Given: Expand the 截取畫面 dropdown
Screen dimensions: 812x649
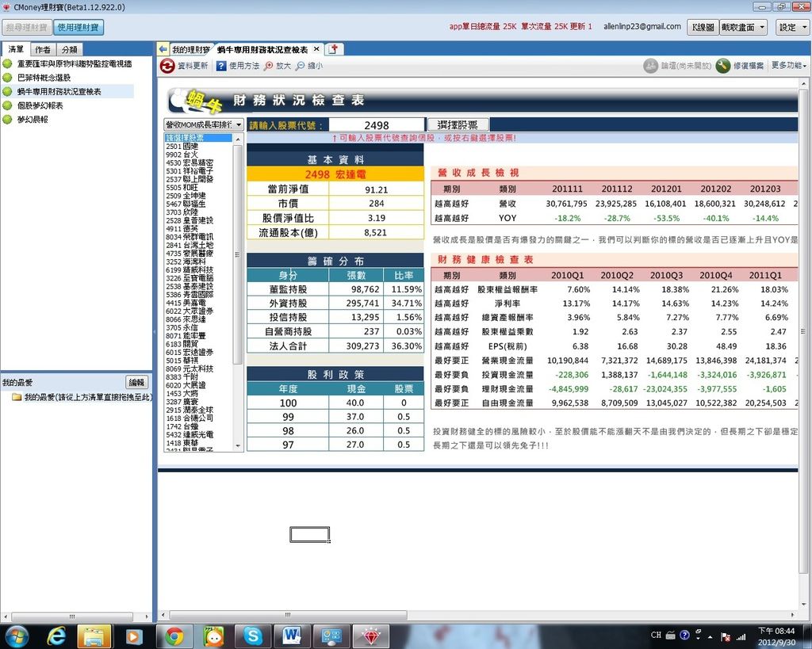Looking at the screenshot, I should pos(762,27).
